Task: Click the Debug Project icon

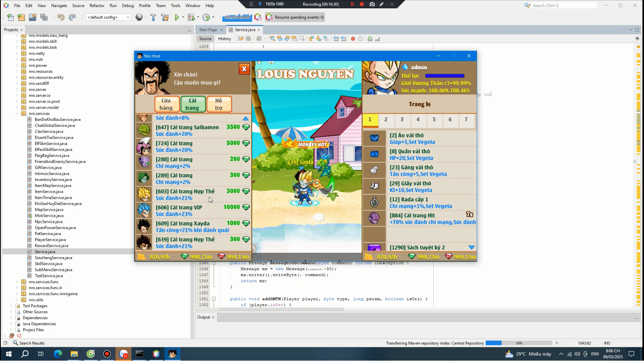Action: click(x=191, y=17)
